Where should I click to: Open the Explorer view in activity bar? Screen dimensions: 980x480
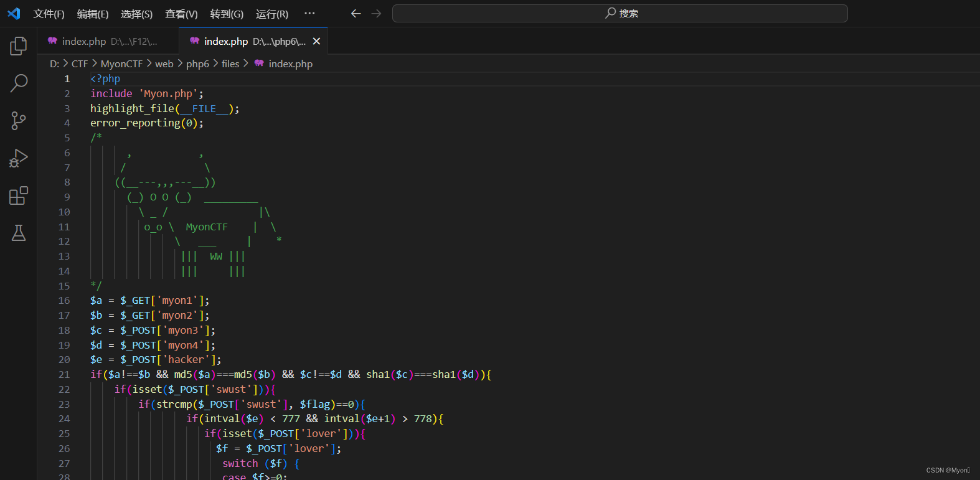[x=19, y=45]
